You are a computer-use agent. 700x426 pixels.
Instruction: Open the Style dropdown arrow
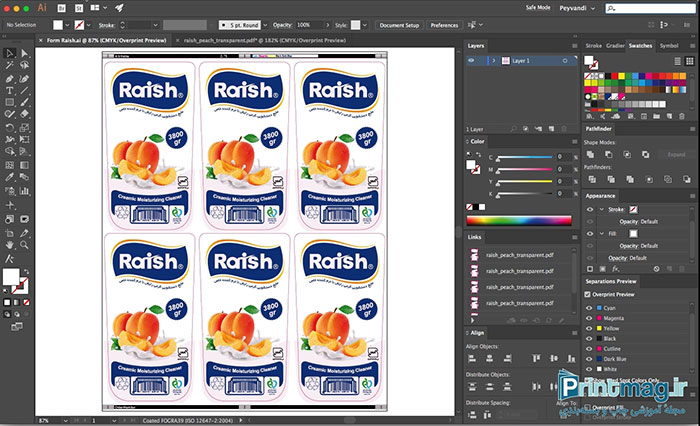365,25
